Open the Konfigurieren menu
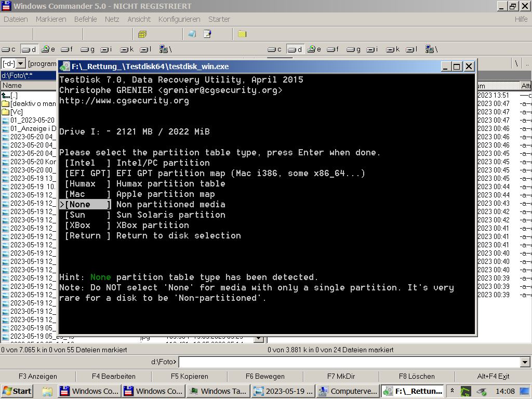The height and width of the screenshot is (399, 532). coord(179,19)
